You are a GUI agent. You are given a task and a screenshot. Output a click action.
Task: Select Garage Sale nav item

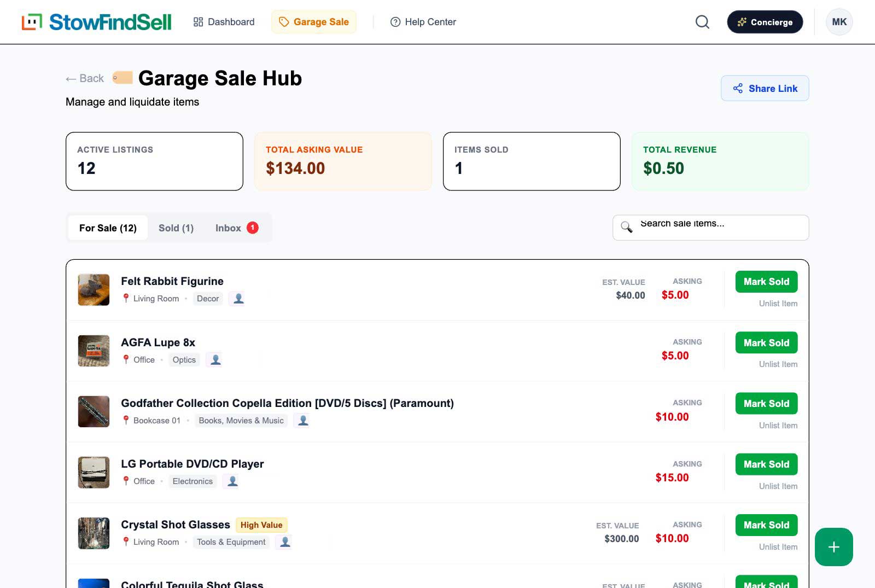coord(314,22)
